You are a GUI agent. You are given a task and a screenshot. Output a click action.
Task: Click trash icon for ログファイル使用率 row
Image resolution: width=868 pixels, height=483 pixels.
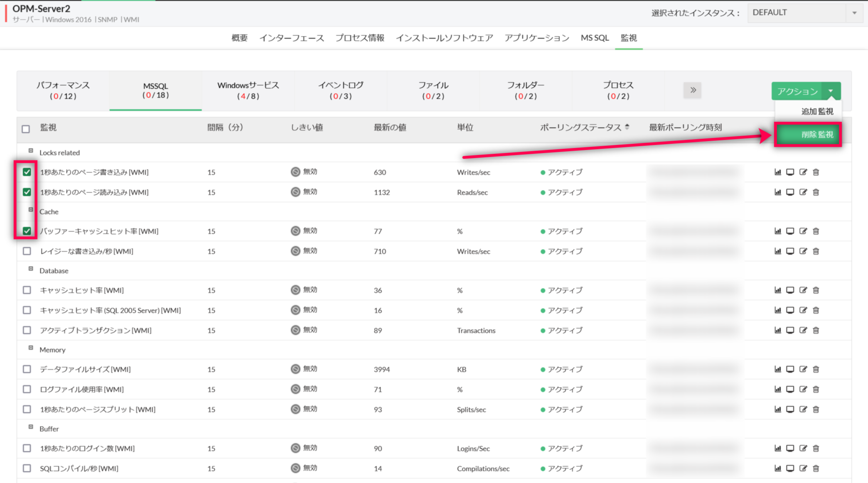click(816, 389)
